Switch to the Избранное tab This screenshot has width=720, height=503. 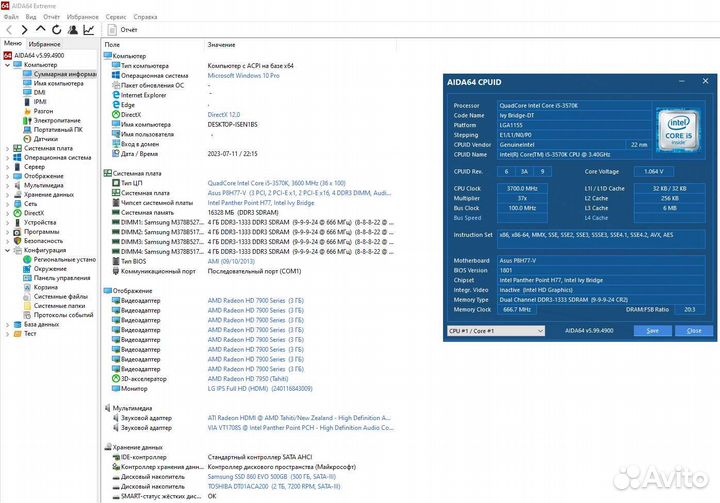click(44, 44)
